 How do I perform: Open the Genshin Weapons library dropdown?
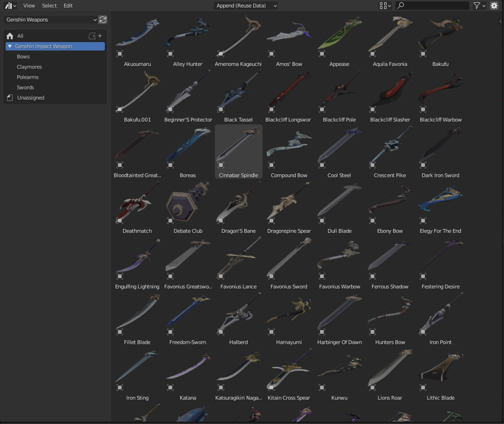[51, 20]
